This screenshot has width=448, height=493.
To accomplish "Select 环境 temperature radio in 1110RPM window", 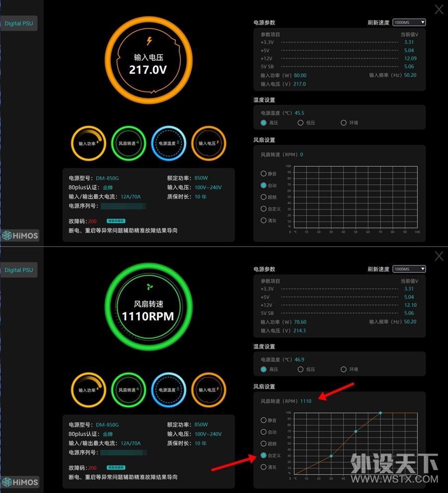I will coord(343,369).
